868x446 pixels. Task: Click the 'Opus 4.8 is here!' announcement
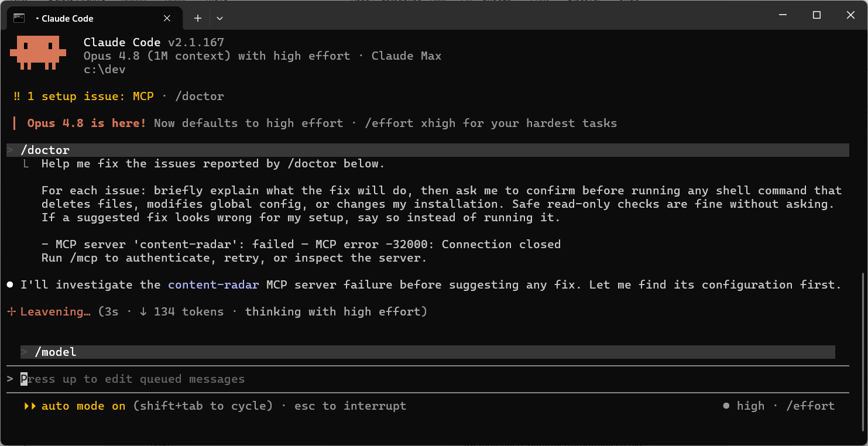click(87, 123)
